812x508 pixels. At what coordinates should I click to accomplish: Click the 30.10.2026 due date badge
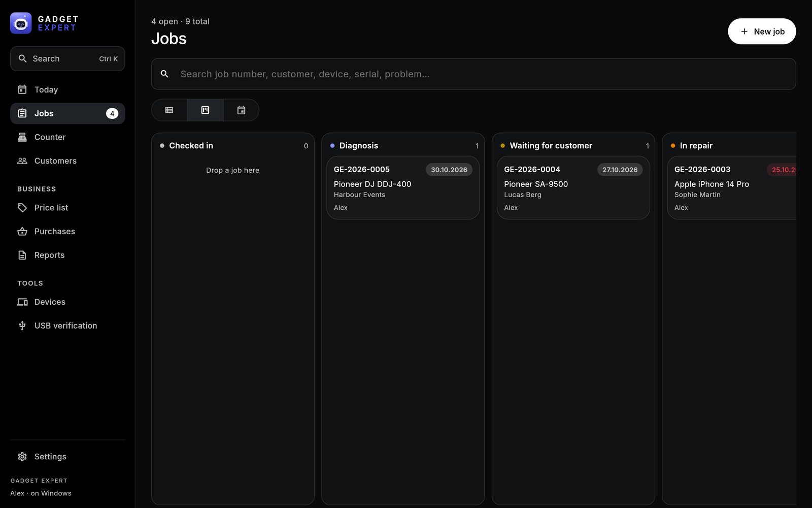click(449, 170)
